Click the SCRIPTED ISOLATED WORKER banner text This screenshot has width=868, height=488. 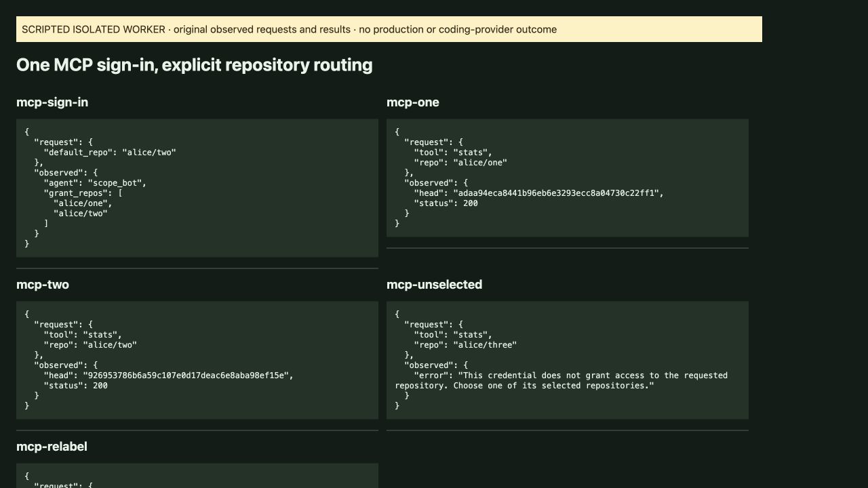pyautogui.click(x=289, y=29)
